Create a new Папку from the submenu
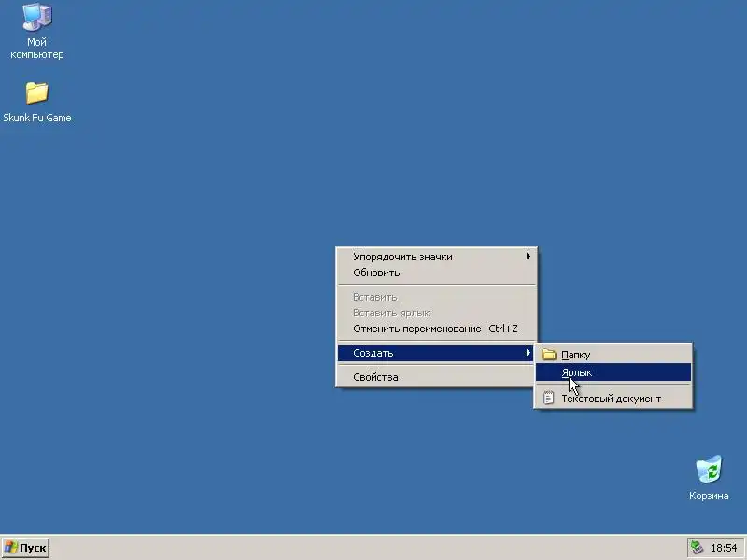 point(613,355)
